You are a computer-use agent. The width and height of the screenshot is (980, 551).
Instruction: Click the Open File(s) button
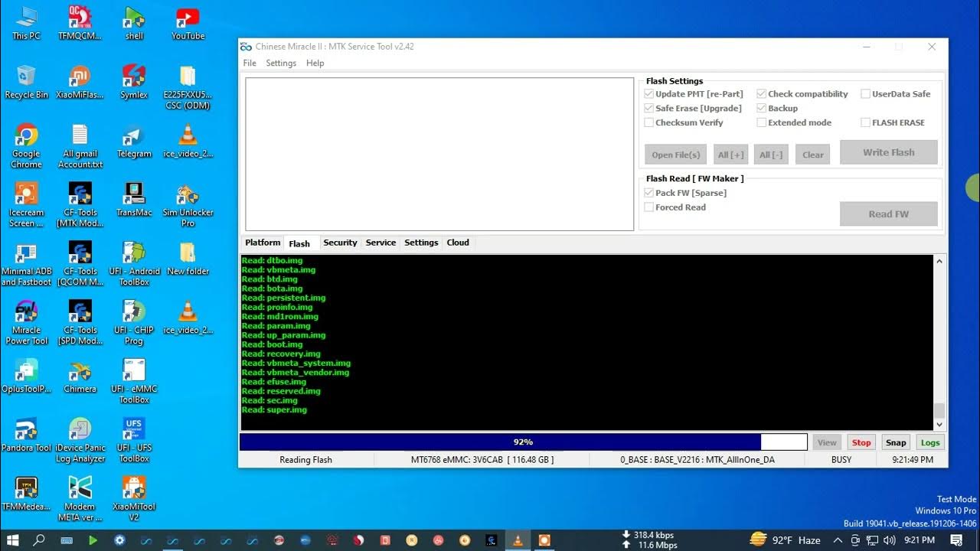tap(675, 155)
